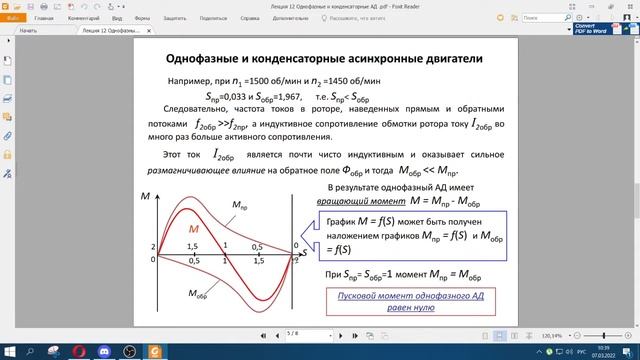Adjust the zoom slider handle
Viewport: 640px width, 360px height.
604,336
